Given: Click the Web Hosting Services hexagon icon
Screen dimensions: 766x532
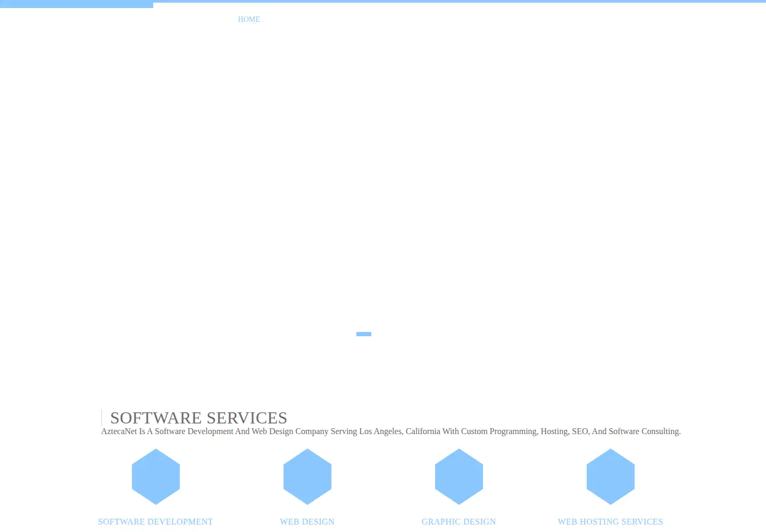Looking at the screenshot, I should (611, 477).
